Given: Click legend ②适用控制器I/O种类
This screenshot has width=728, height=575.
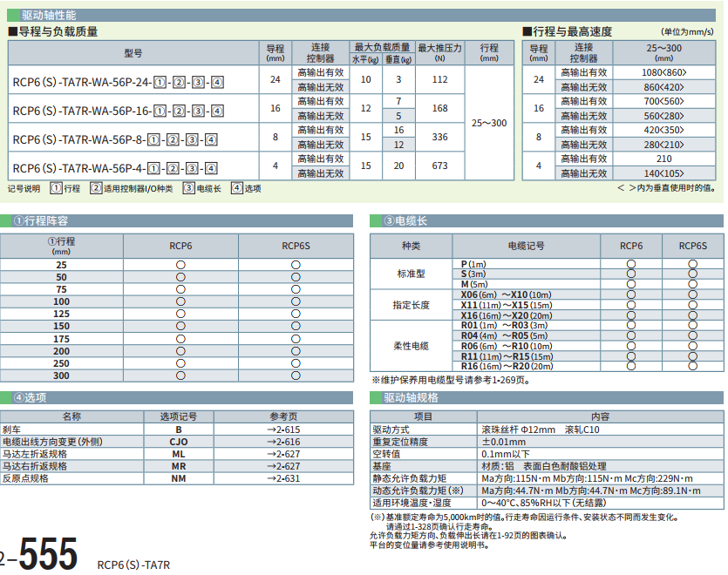Looking at the screenshot, I should pos(132,188).
